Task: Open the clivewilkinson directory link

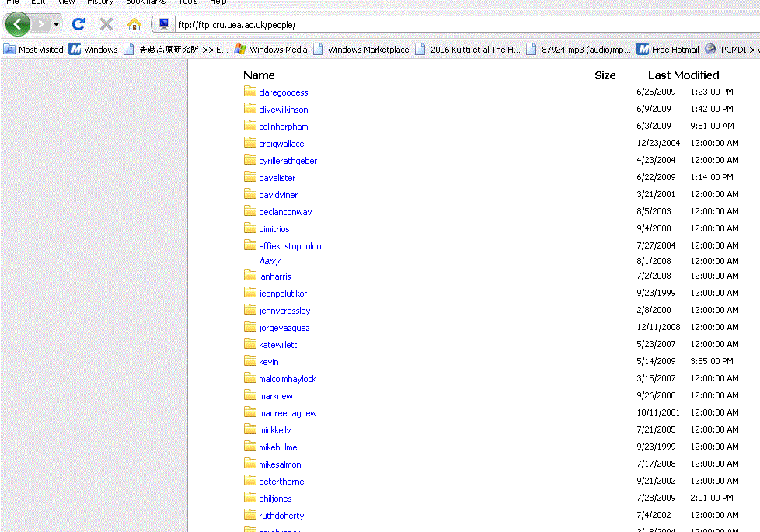Action: coord(283,110)
